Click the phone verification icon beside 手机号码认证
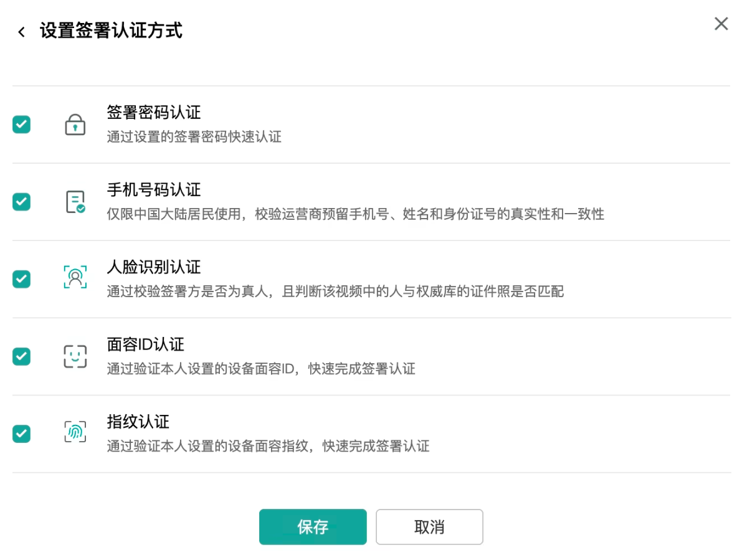 tap(75, 201)
